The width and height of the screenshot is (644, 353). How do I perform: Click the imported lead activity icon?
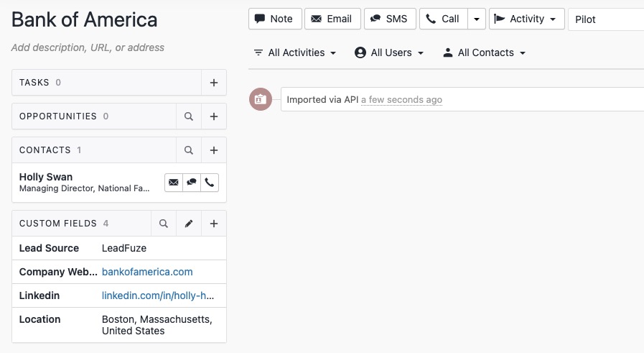coord(261,99)
